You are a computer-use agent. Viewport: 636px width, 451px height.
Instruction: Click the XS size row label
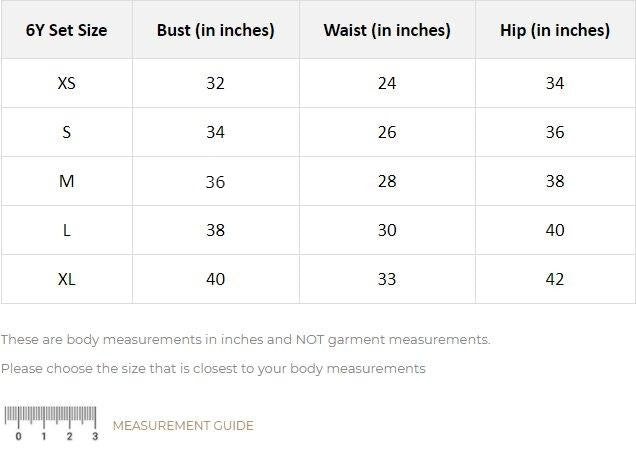[66, 83]
